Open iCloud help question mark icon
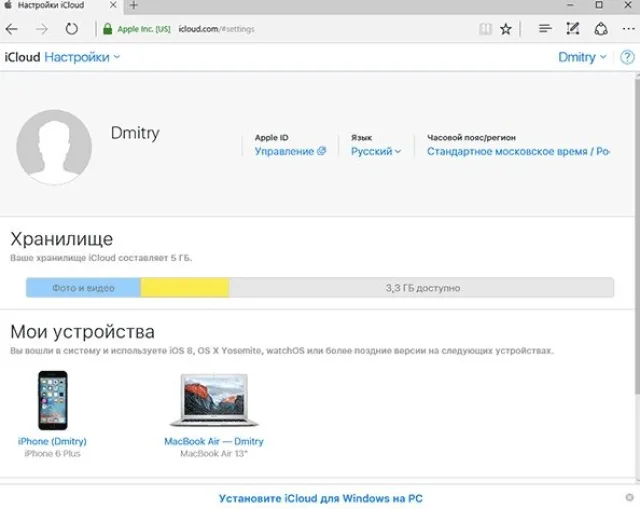Viewport: 640px width, 509px height. point(627,57)
